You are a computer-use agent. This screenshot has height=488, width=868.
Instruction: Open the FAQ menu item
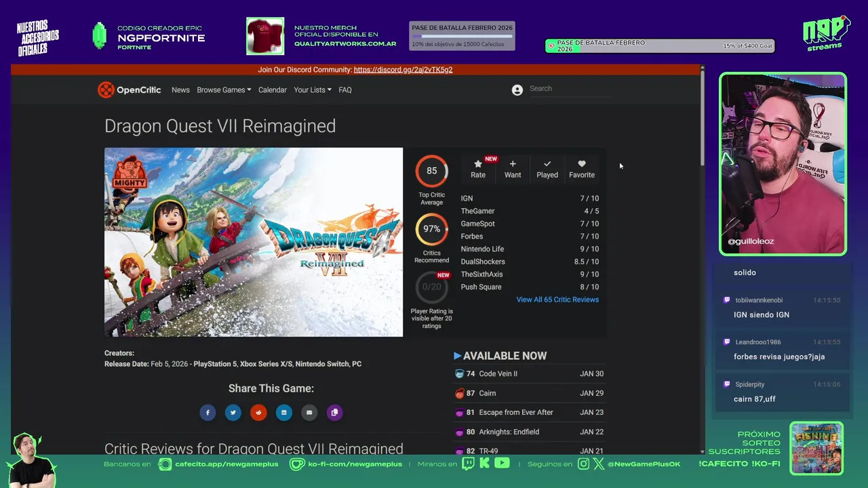345,89
